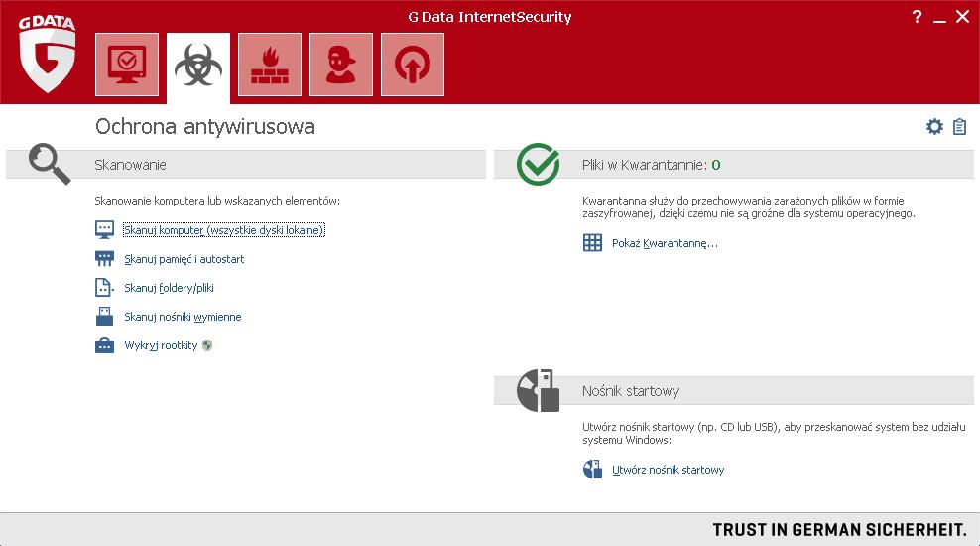Click the Ochrona antywirusowa page title
Viewport: 980px width, 546px height.
tap(205, 126)
